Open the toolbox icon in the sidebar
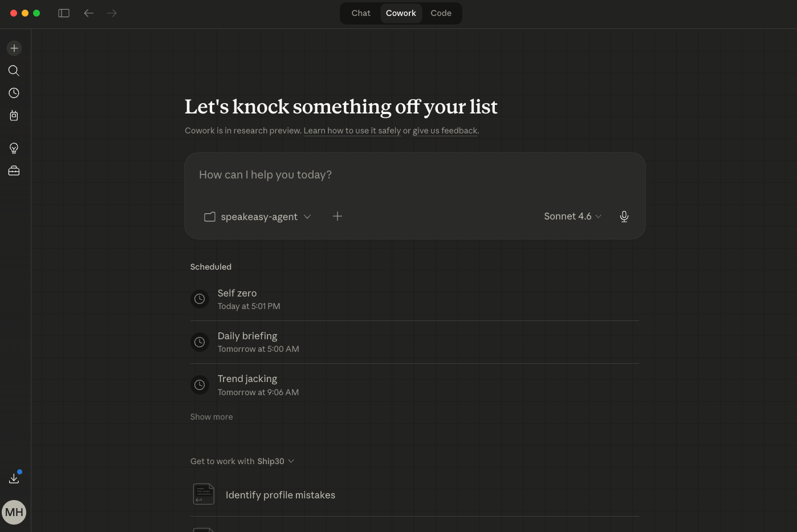This screenshot has height=532, width=797. click(x=14, y=171)
